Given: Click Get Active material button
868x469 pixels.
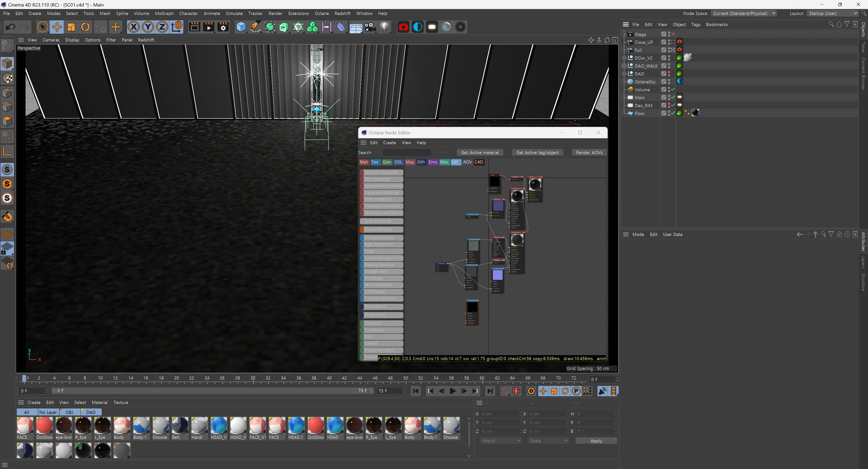Looking at the screenshot, I should tap(480, 152).
